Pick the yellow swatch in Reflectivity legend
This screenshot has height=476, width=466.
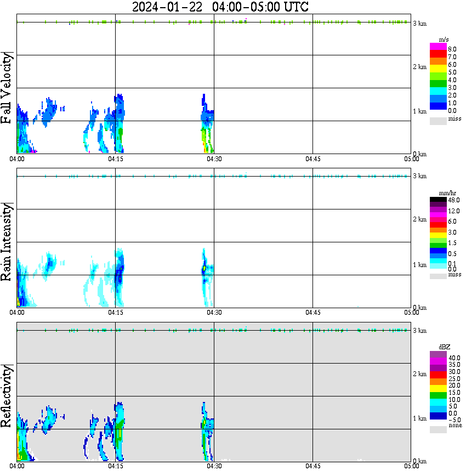[438, 389]
